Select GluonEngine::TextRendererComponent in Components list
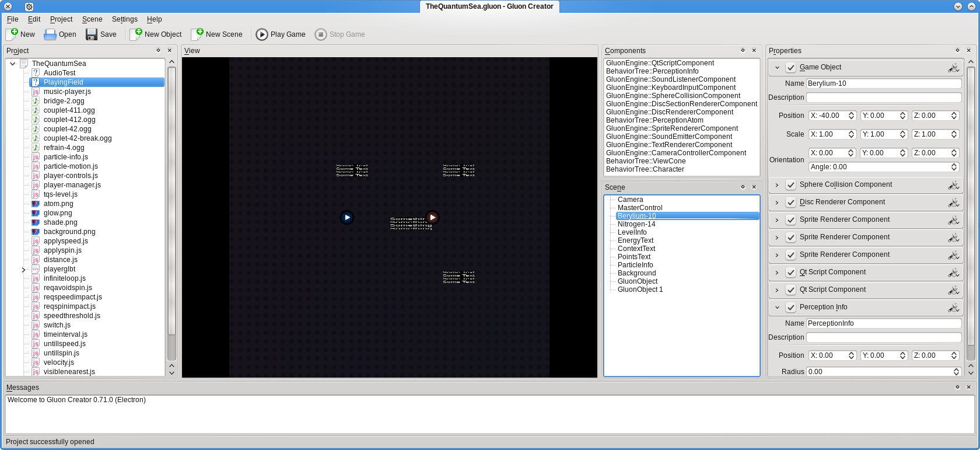The image size is (980, 450). (x=669, y=145)
